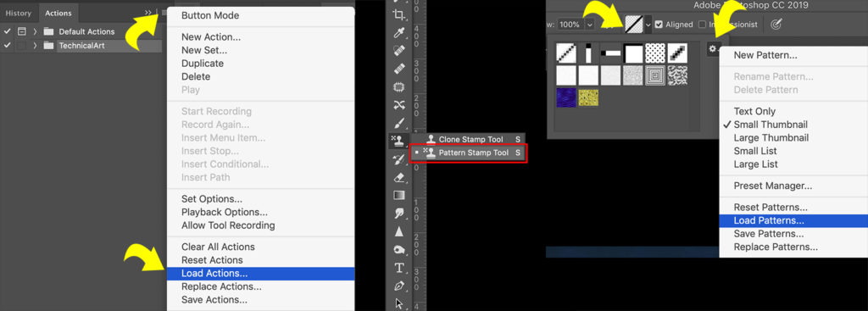Screen dimensions: 868x311
Task: Select the Gradient tool icon
Action: (398, 196)
